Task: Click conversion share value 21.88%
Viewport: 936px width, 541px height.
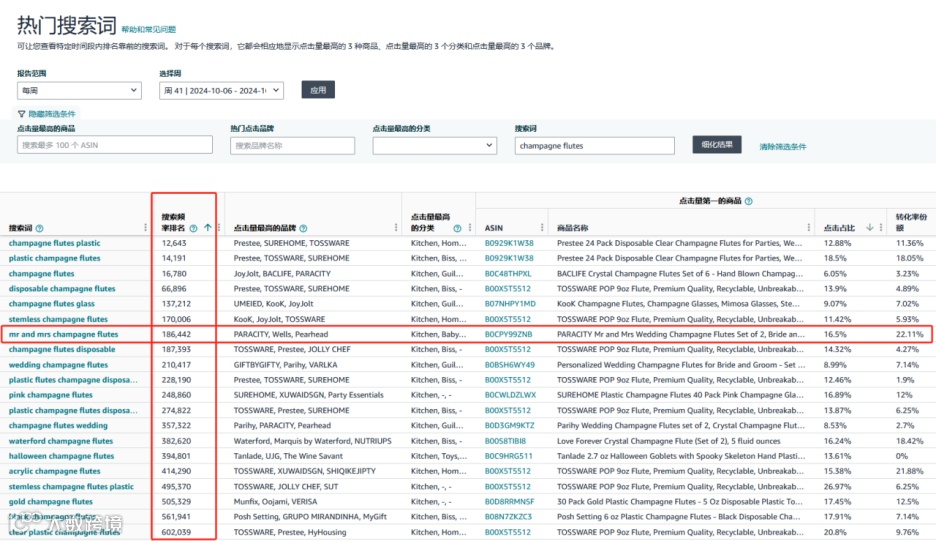Action: [x=909, y=471]
